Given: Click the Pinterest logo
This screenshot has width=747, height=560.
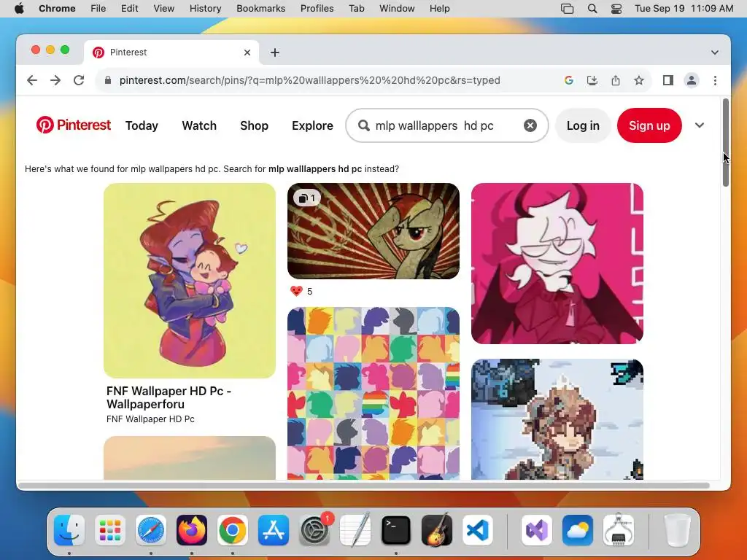Looking at the screenshot, I should coord(74,125).
